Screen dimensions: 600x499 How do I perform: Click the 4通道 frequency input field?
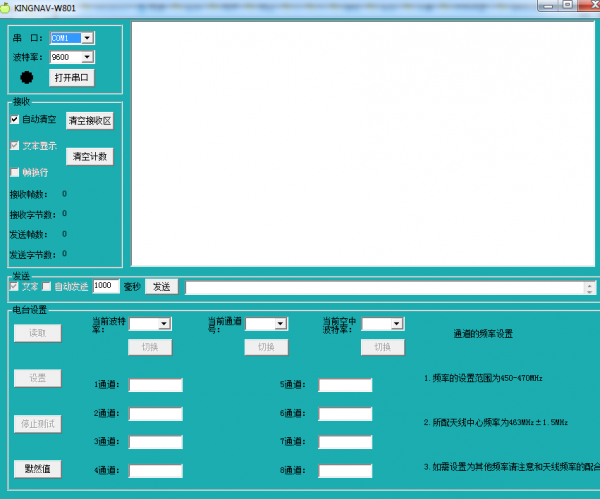pyautogui.click(x=156, y=471)
